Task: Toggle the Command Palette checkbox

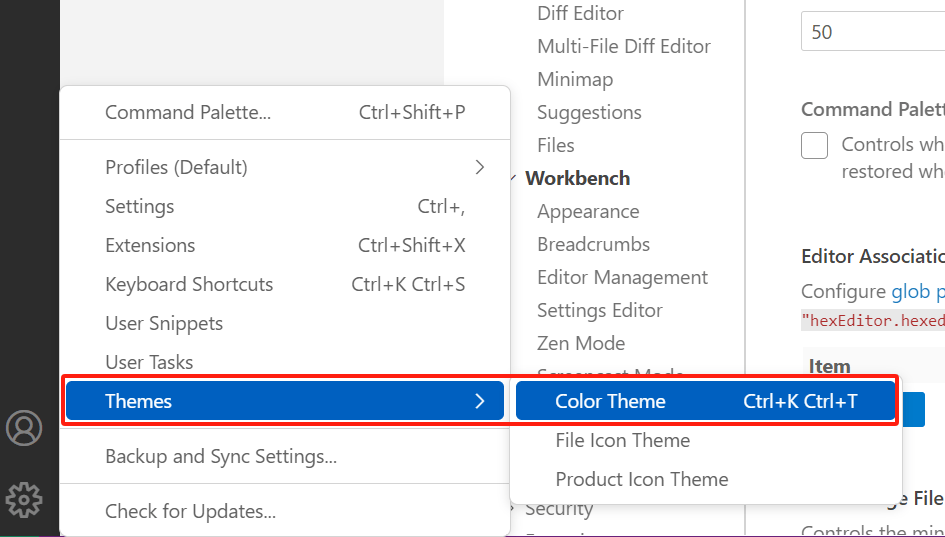Action: (x=814, y=145)
